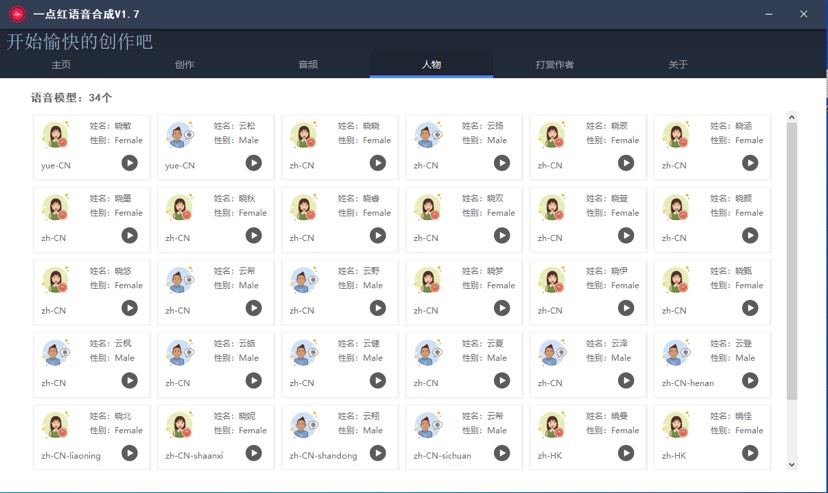Click the zh-CN-liaoning female avatar
Image resolution: width=828 pixels, height=493 pixels.
click(56, 425)
